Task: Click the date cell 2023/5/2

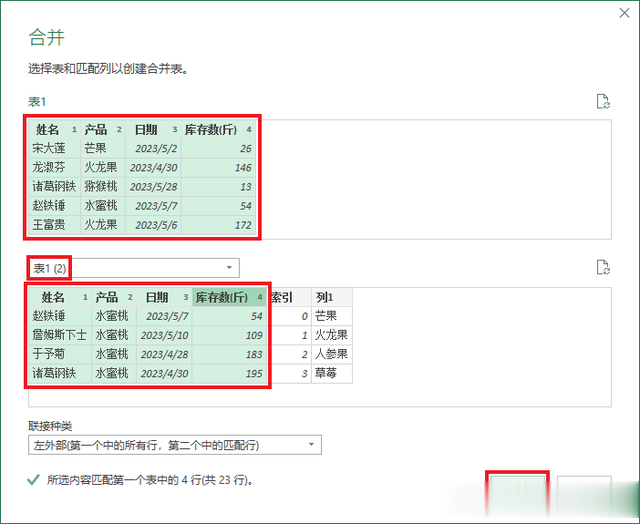Action: pos(153,148)
